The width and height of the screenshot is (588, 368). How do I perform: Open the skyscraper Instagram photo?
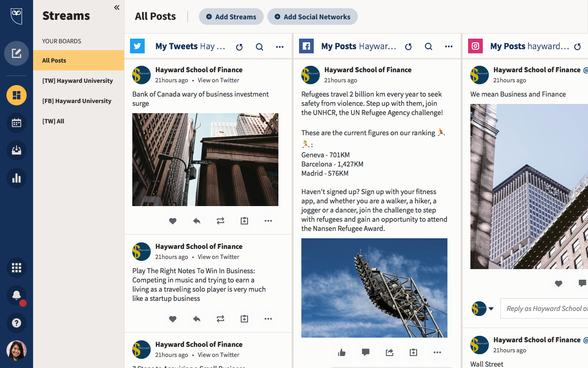pyautogui.click(x=529, y=186)
